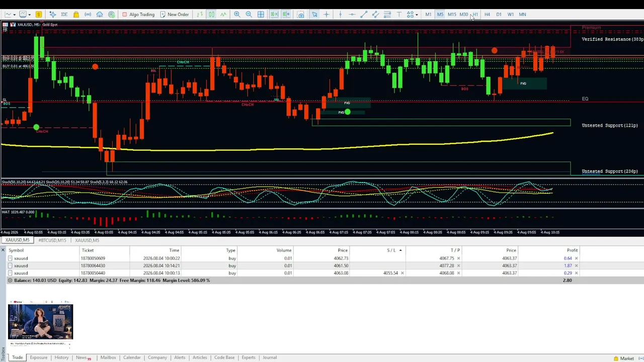Select the trendline tool
This screenshot has width=644, height=362.
(364, 15)
